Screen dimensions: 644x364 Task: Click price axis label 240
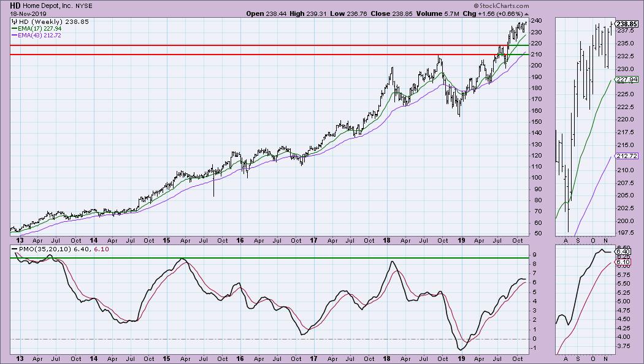point(537,20)
